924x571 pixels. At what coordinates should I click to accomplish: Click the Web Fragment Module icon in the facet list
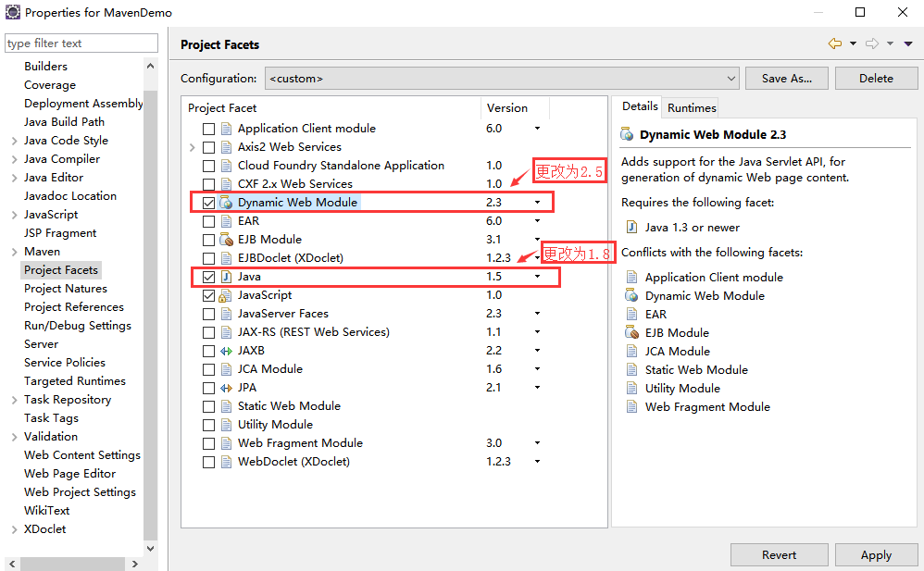click(226, 443)
